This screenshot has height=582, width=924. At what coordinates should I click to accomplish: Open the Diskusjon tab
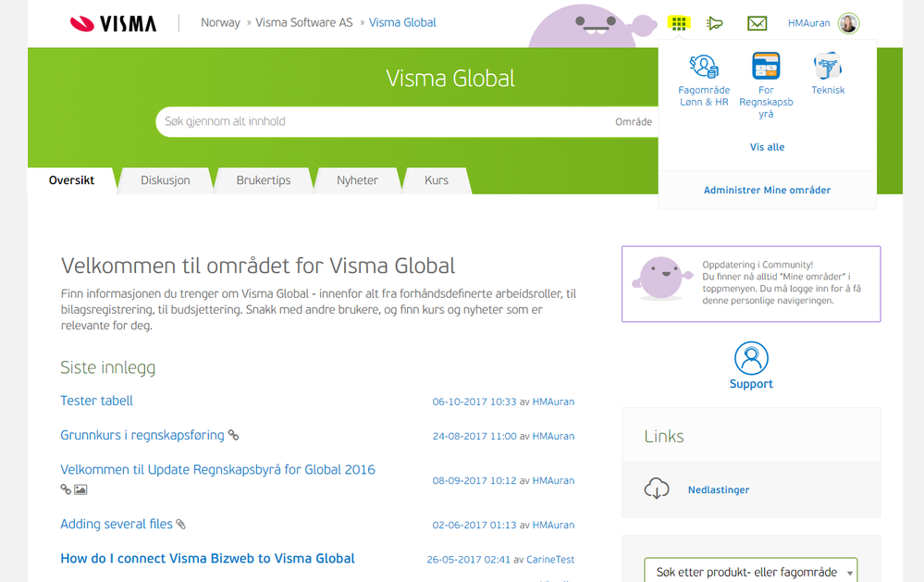(165, 180)
